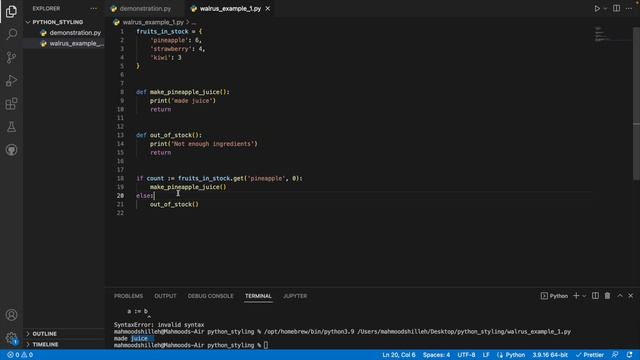640x360 pixels.
Task: Open the Explorer view in activity bar
Action: pyautogui.click(x=11, y=11)
